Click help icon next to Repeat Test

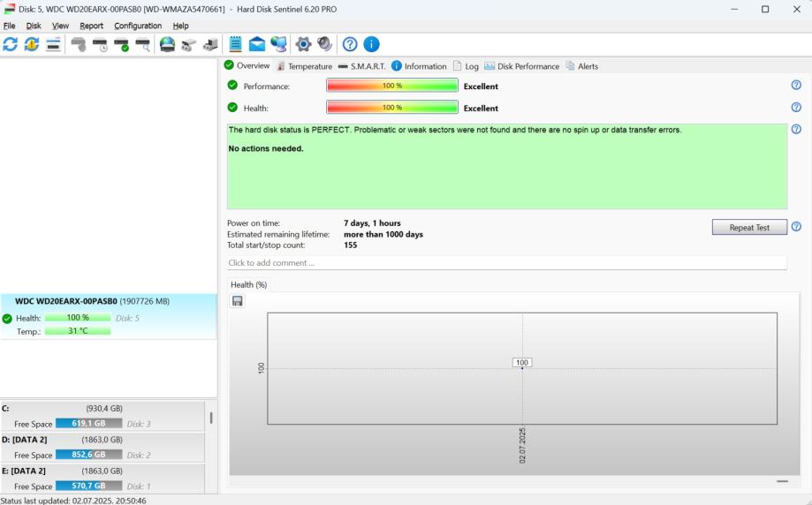coord(796,227)
